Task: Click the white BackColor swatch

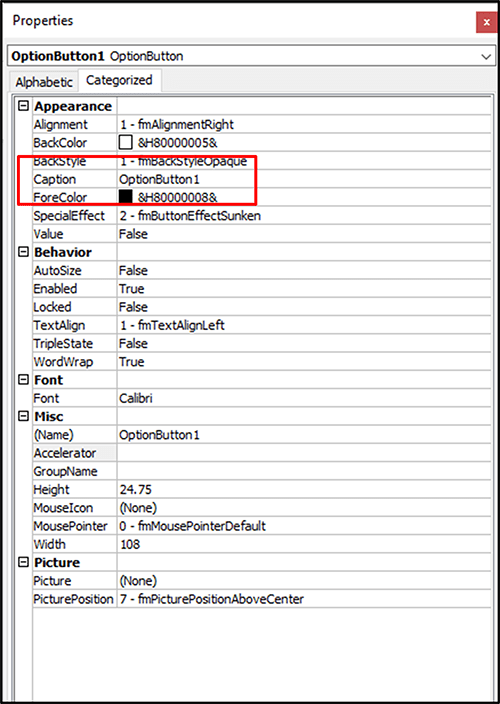Action: point(126,143)
